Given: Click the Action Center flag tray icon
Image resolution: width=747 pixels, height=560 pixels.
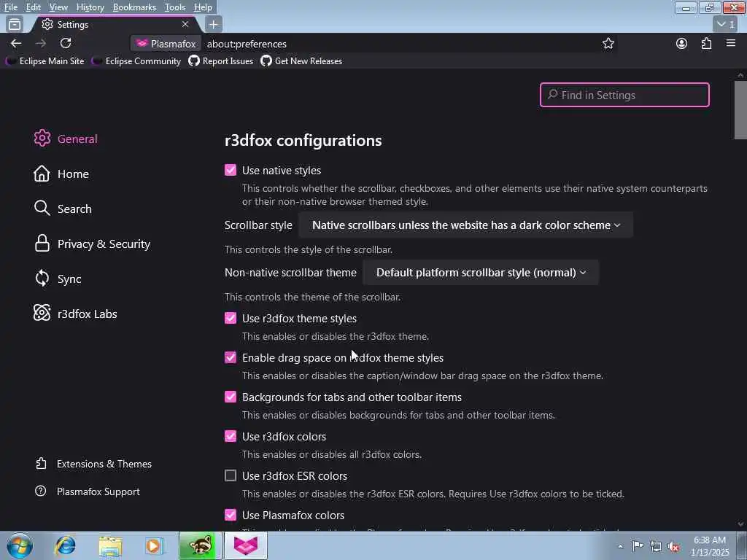Looking at the screenshot, I should (x=638, y=546).
